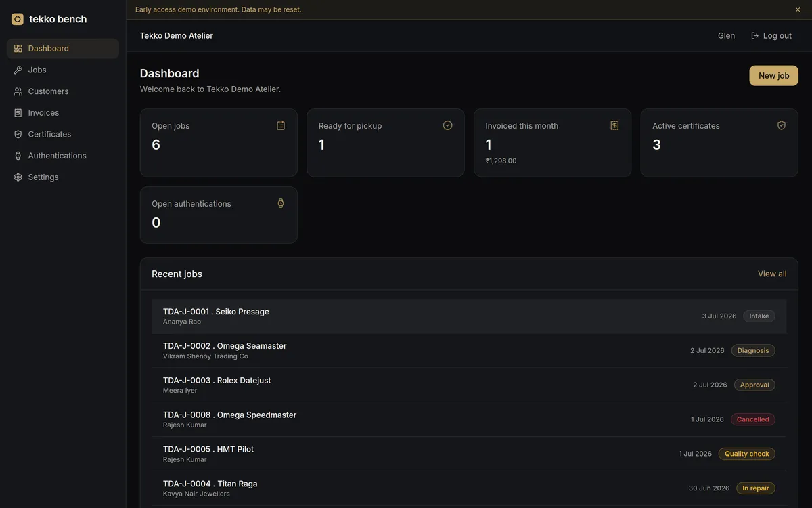812x508 pixels.
Task: Open the Open jobs stat card
Action: click(x=219, y=143)
